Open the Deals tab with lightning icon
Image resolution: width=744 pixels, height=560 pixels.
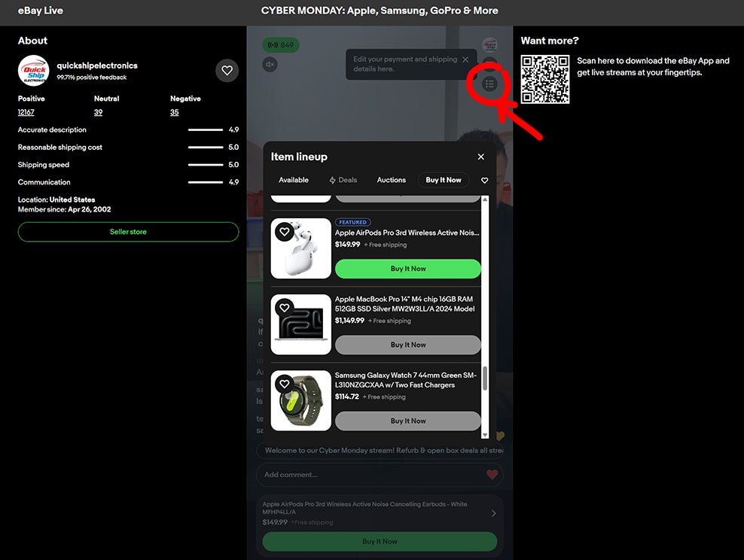[343, 180]
